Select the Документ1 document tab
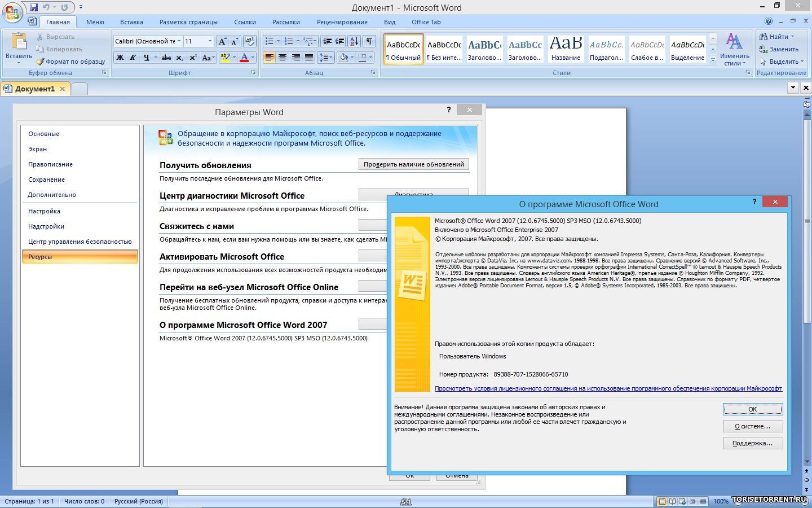Viewport: 812px width, 508px height. pyautogui.click(x=35, y=89)
